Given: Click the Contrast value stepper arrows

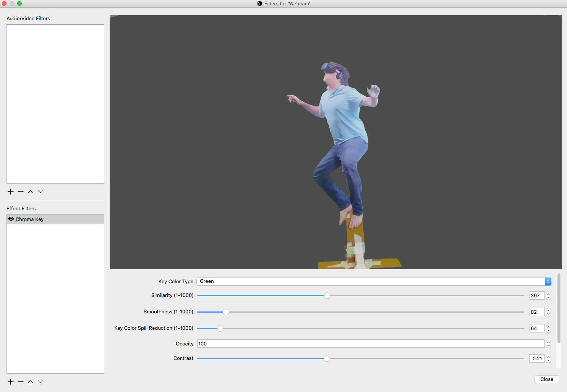Looking at the screenshot, I should point(549,359).
